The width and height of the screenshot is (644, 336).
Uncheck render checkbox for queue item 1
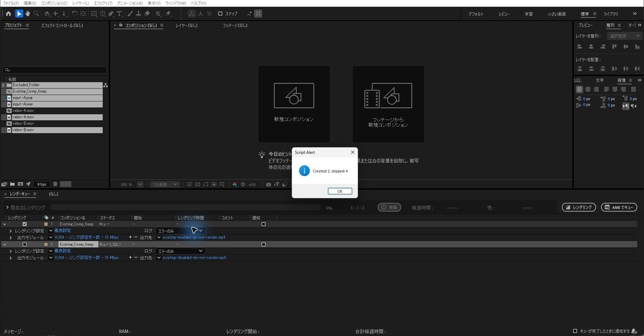point(24,224)
